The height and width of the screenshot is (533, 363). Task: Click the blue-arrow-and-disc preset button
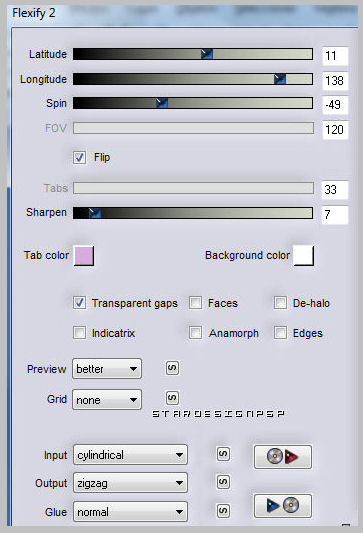click(x=282, y=505)
